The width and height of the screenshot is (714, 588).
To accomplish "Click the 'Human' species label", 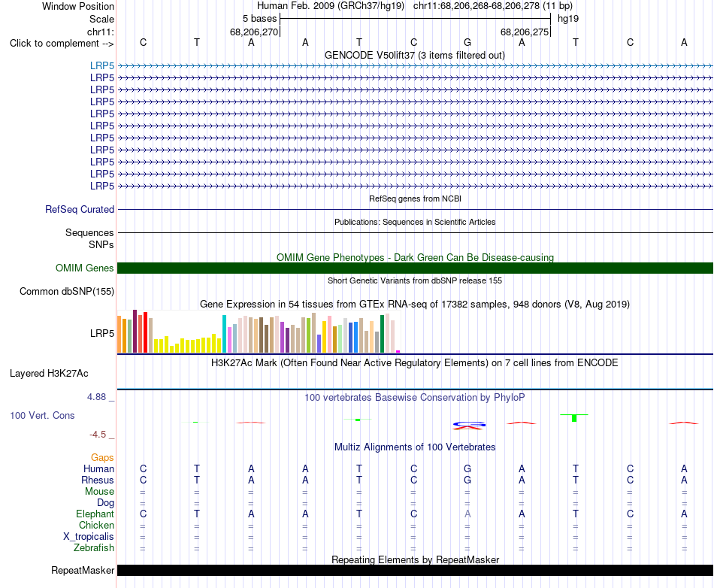I will click(x=98, y=468).
